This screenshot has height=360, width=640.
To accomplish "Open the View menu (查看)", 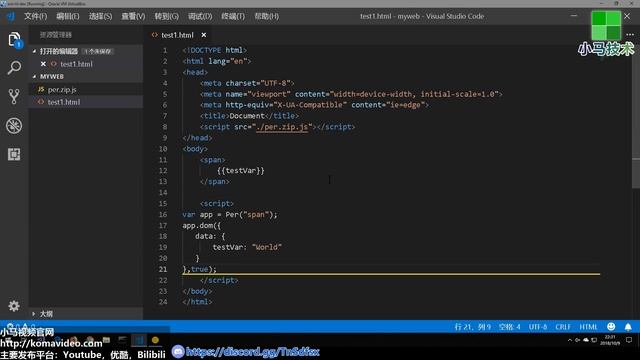I will (133, 16).
